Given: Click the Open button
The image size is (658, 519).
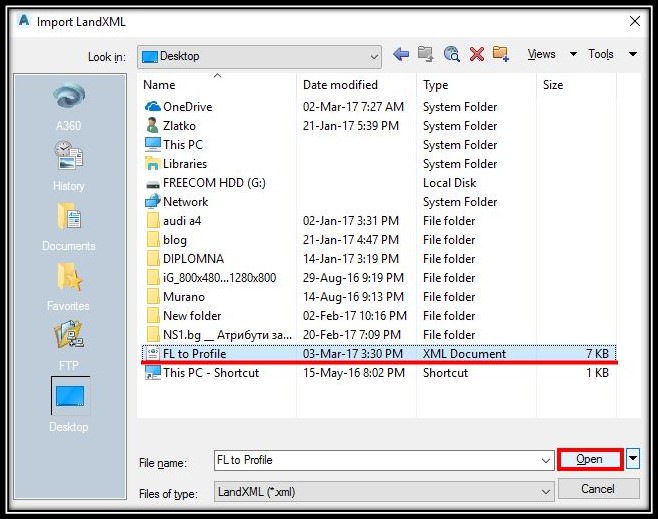Looking at the screenshot, I should pyautogui.click(x=590, y=459).
